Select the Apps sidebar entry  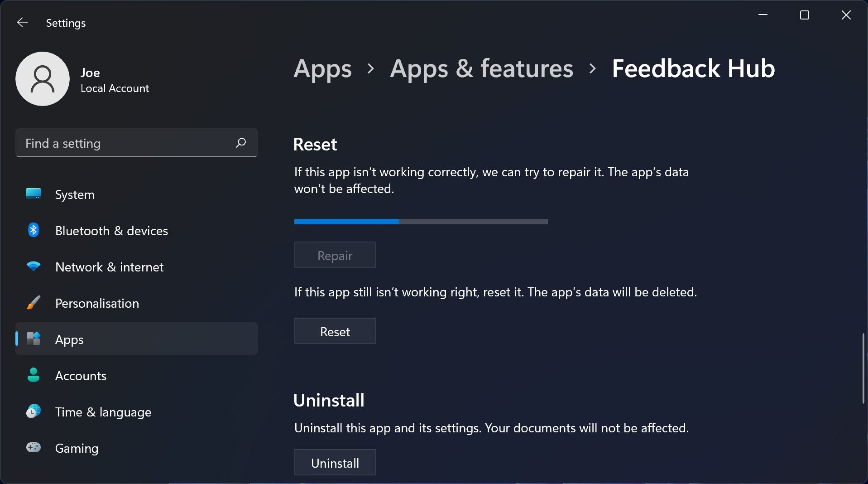click(x=137, y=339)
